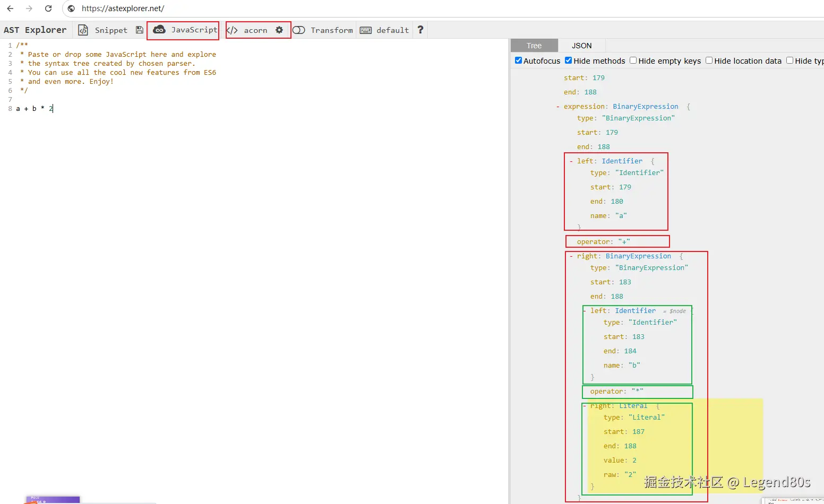Uncheck the Hide methods checkbox

click(568, 60)
